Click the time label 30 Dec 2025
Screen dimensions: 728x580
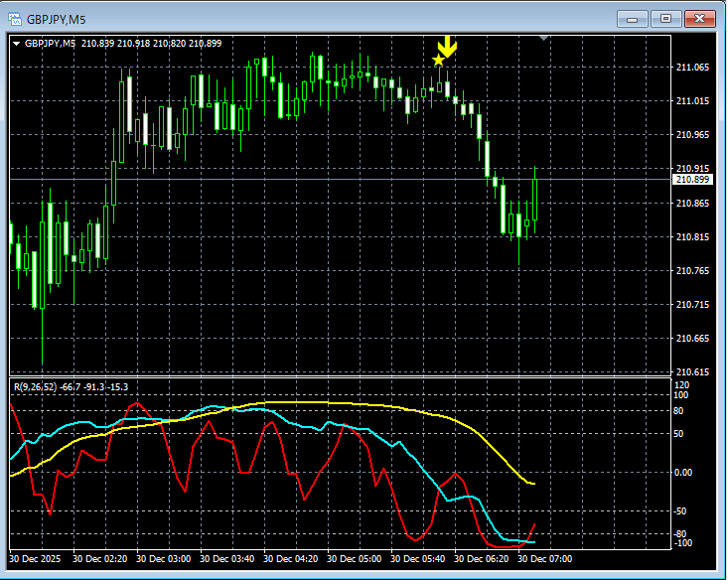point(35,558)
